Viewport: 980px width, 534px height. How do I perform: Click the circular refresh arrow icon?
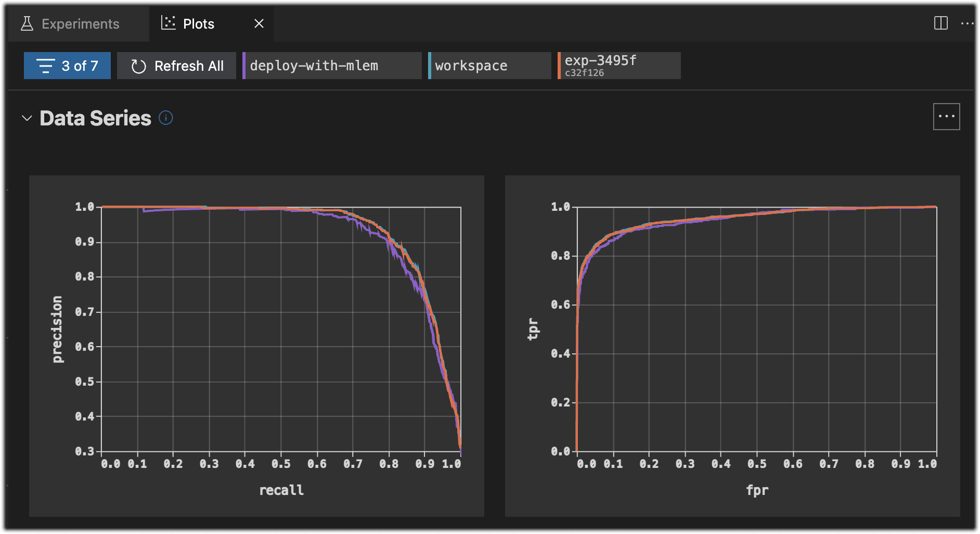click(138, 66)
